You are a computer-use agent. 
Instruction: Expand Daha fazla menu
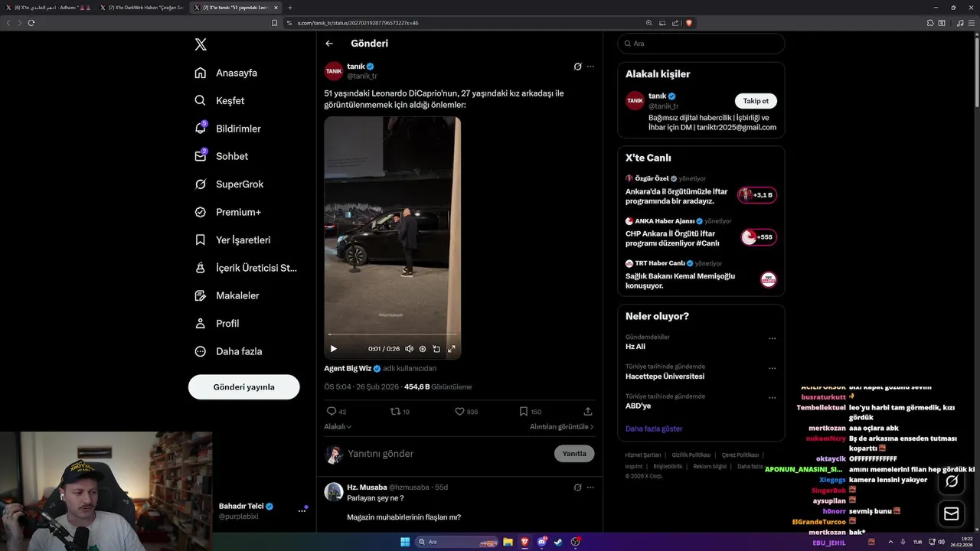(228, 351)
